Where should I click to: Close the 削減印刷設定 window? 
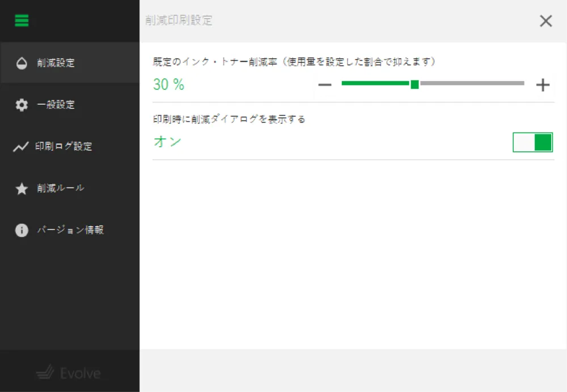(x=545, y=21)
